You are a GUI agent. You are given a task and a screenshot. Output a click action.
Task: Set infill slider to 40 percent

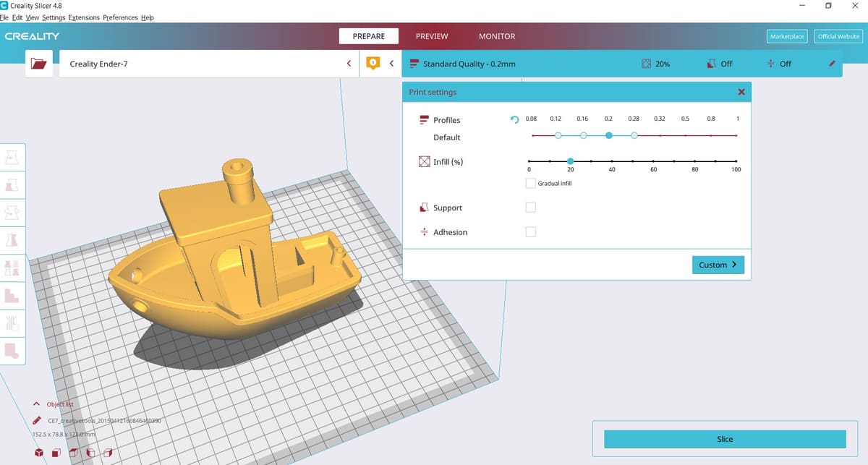(x=612, y=161)
